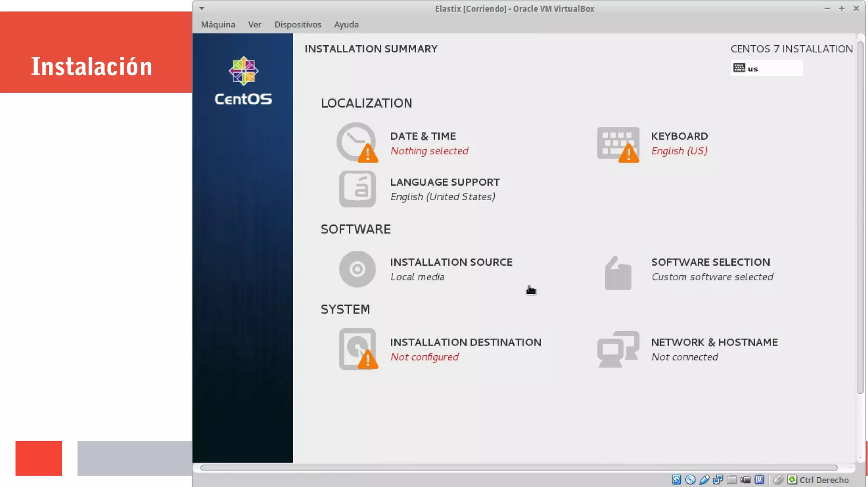Expand the window title bar dropdown arrow
The width and height of the screenshot is (868, 487).
pos(202,8)
